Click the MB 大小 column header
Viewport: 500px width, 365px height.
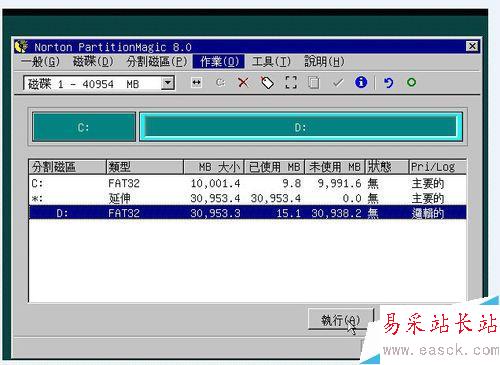pyautogui.click(x=214, y=167)
